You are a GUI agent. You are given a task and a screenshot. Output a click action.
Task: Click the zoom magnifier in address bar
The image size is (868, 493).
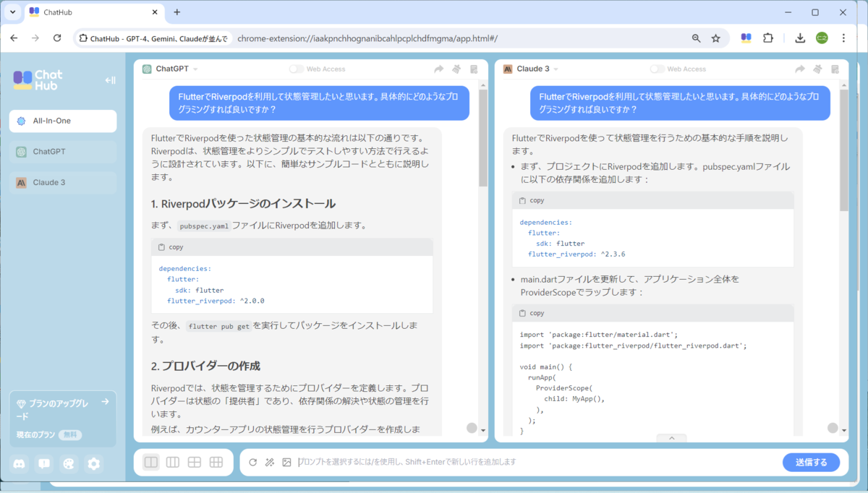pyautogui.click(x=696, y=38)
